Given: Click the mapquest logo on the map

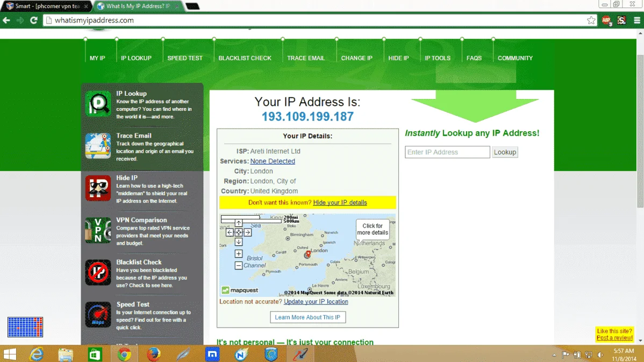Looking at the screenshot, I should (240, 290).
